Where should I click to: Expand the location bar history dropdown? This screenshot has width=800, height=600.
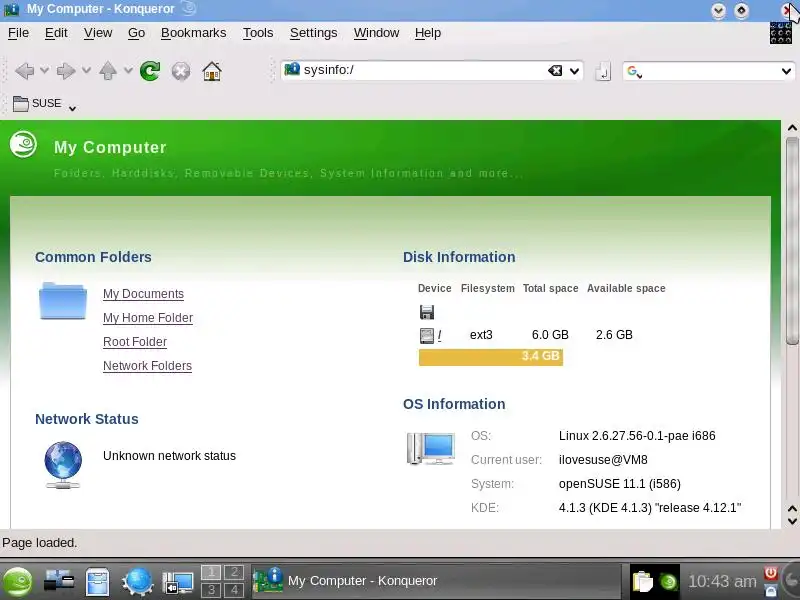click(574, 71)
